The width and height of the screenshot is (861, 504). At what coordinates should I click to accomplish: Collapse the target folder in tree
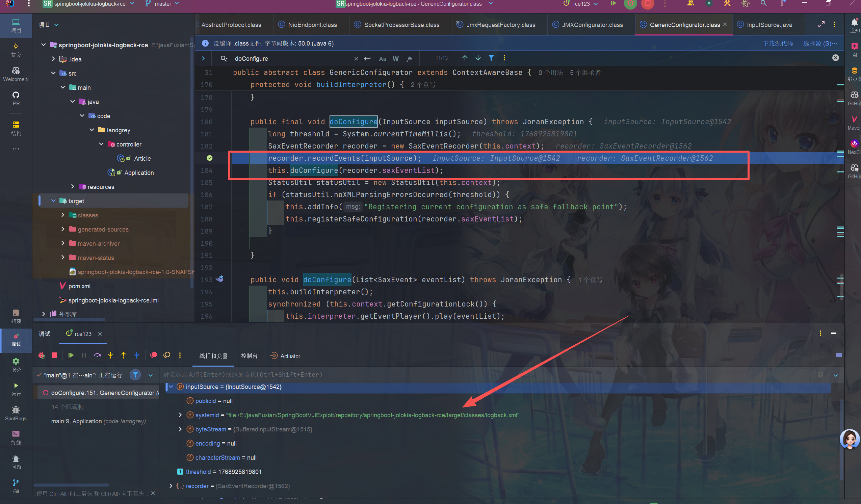53,201
